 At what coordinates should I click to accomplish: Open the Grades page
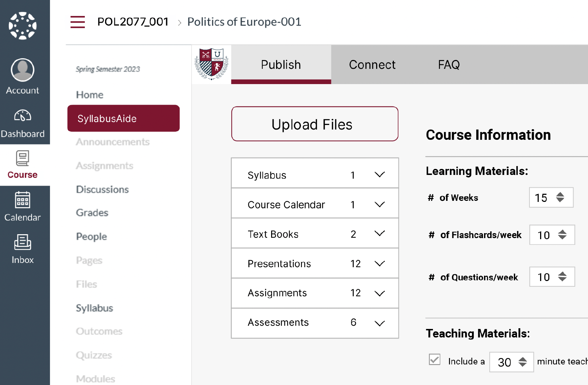pyautogui.click(x=92, y=213)
